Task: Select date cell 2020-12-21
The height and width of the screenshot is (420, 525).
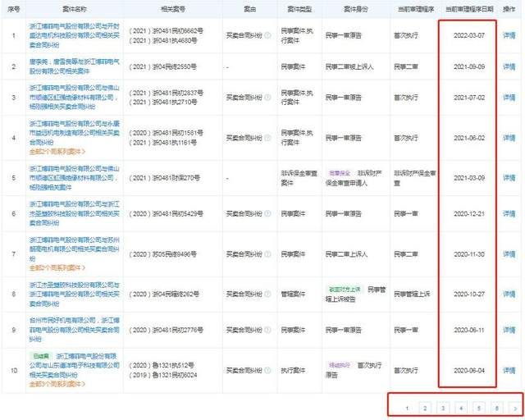Action: [469, 213]
